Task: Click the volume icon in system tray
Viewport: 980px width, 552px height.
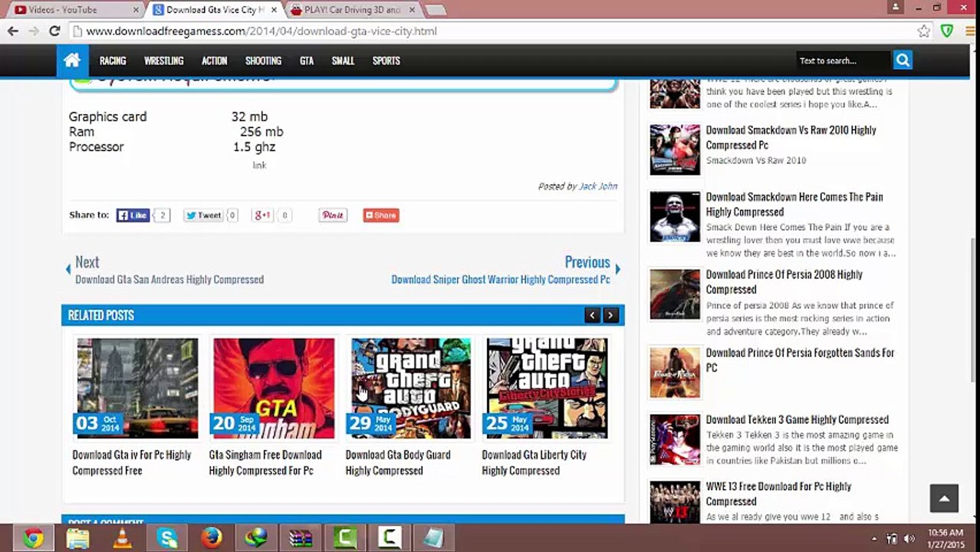Action: pos(909,538)
